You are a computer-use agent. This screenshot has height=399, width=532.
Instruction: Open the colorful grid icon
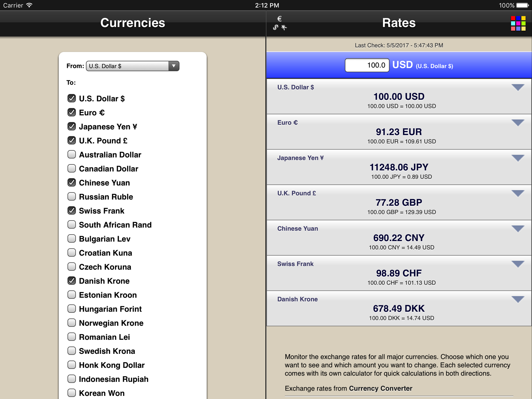click(518, 23)
